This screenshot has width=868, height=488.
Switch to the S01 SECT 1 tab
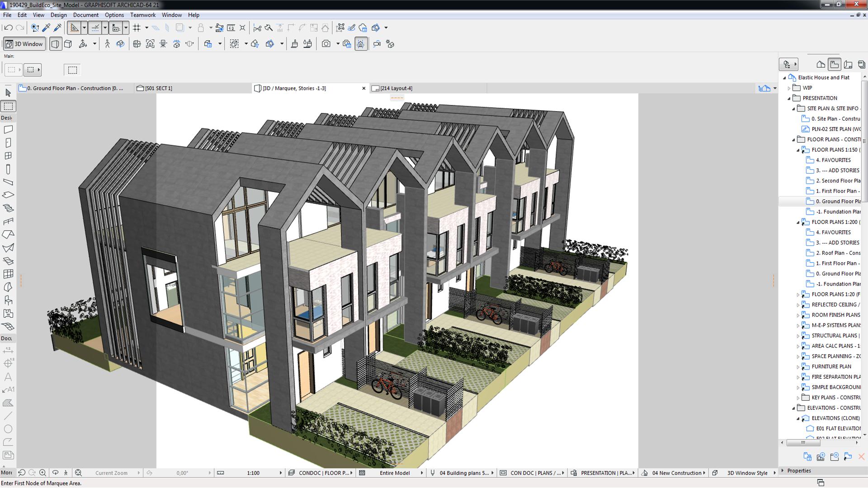[158, 88]
